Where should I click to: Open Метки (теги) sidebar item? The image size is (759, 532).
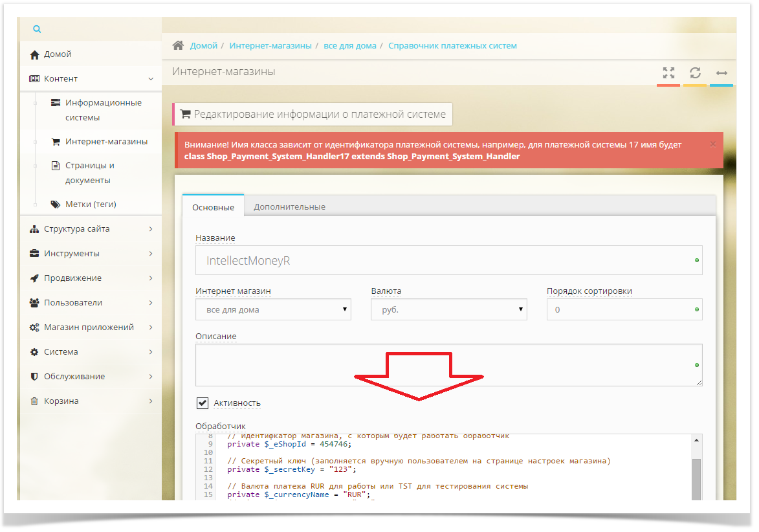(90, 205)
